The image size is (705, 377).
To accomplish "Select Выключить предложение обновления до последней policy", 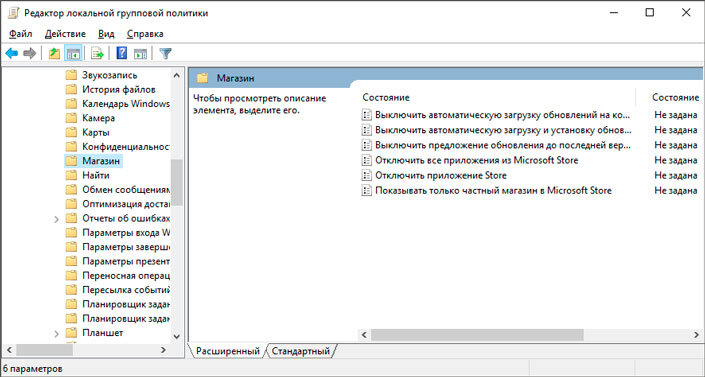I will (x=503, y=145).
